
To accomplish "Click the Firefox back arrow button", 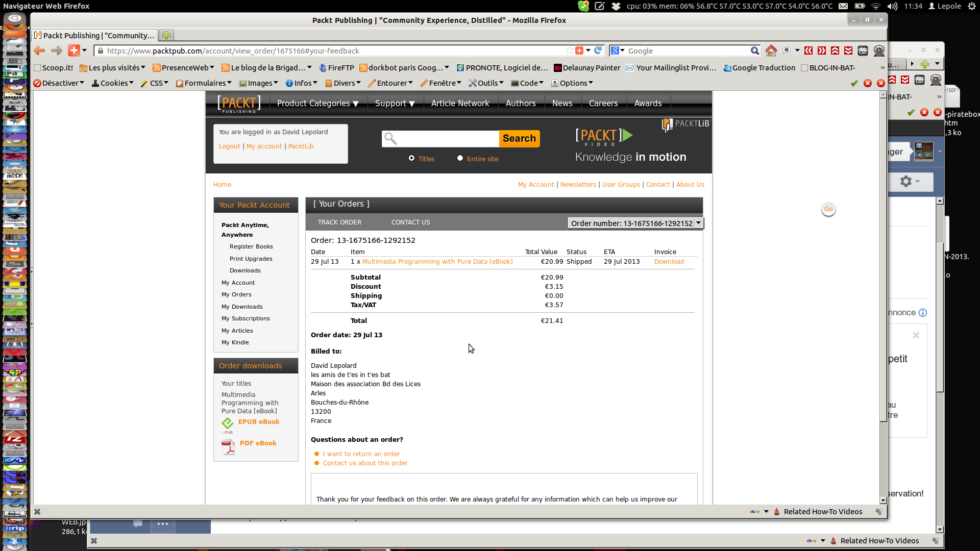I will click(39, 51).
